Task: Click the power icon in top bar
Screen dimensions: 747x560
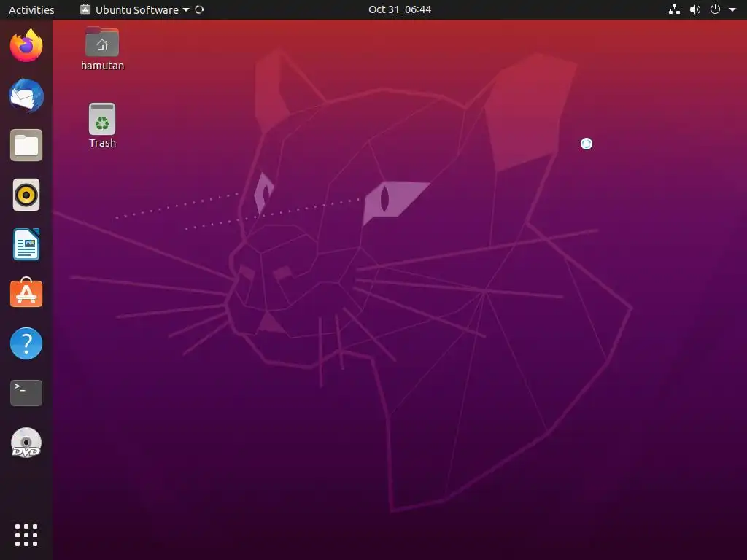Action: 715,9
